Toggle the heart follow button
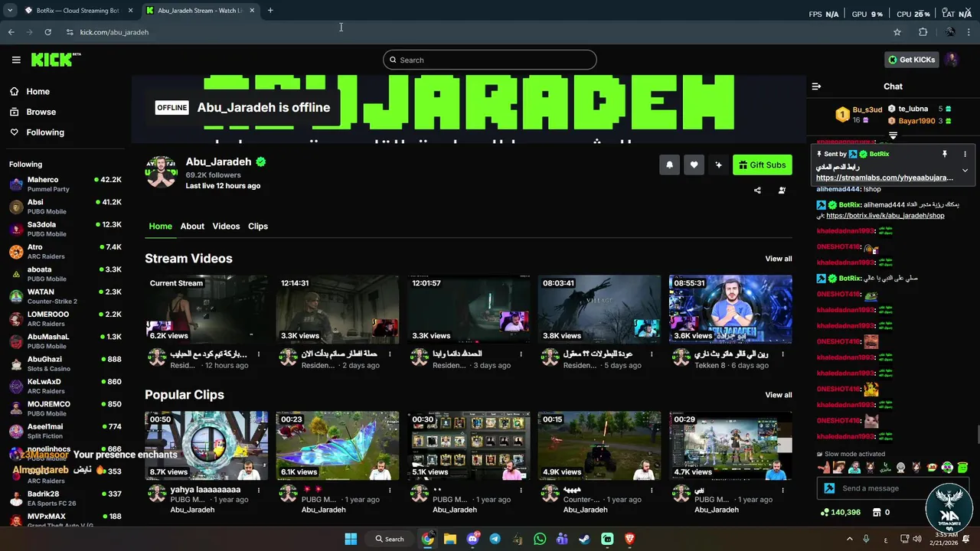The height and width of the screenshot is (551, 980). tap(694, 165)
